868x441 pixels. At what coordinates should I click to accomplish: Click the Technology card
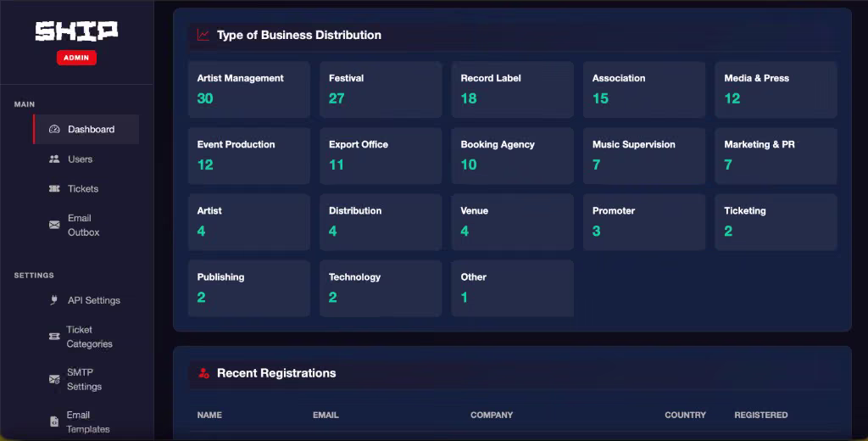pyautogui.click(x=381, y=288)
